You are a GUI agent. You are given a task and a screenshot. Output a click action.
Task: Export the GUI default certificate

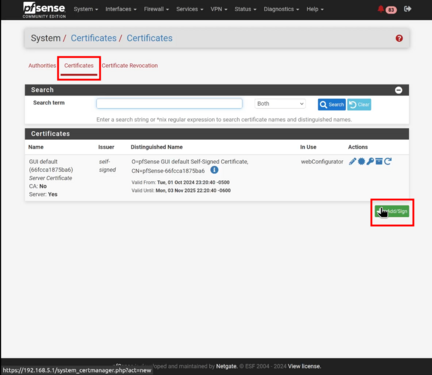click(x=361, y=162)
